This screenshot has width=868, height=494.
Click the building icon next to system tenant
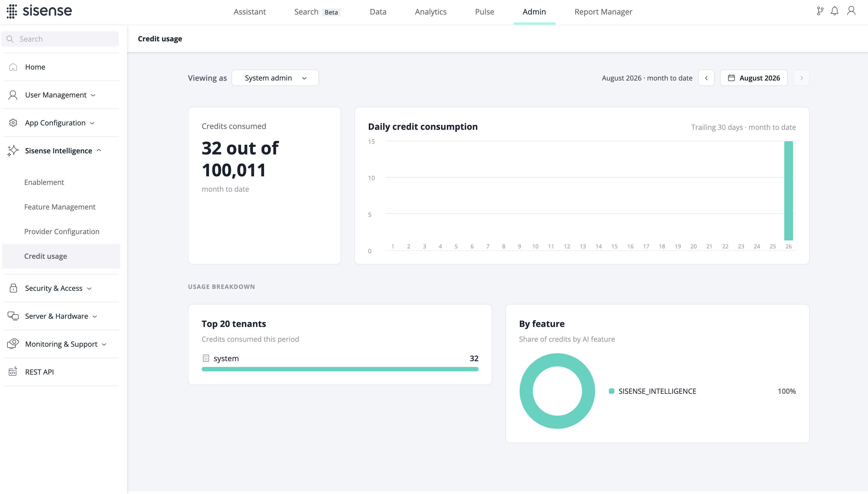pyautogui.click(x=206, y=358)
